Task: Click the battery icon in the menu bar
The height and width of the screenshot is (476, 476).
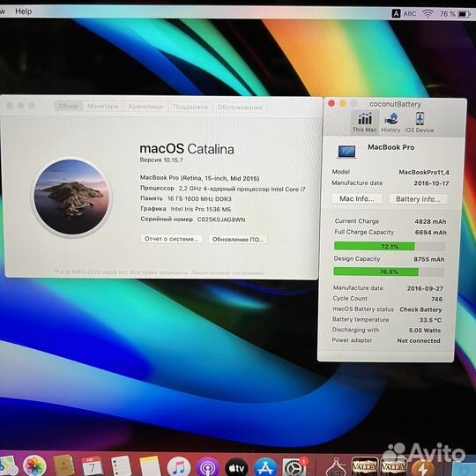Action: [x=465, y=14]
